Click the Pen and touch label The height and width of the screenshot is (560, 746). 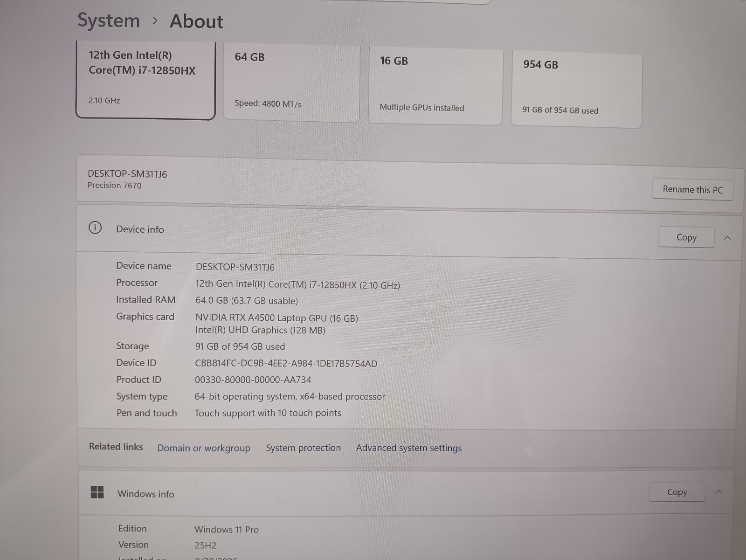146,413
